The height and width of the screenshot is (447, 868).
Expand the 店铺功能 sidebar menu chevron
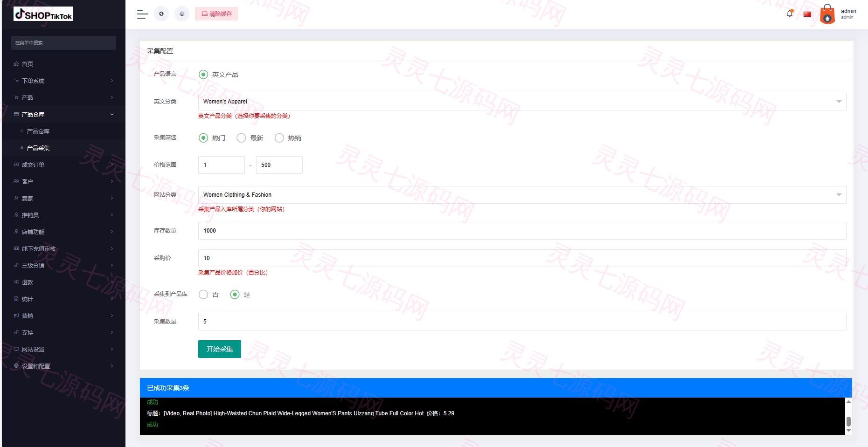pos(112,232)
